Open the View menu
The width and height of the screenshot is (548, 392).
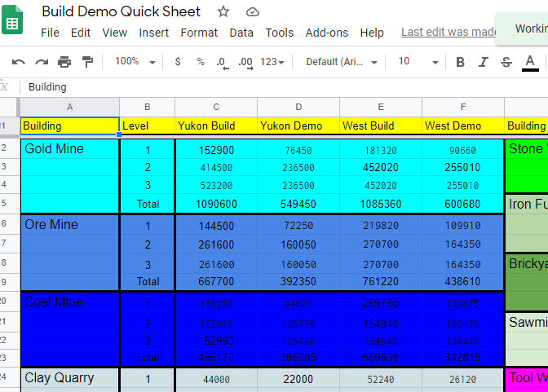coord(114,33)
